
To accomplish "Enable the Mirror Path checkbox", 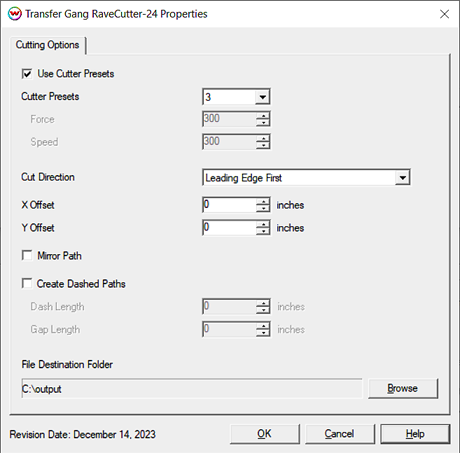I will tap(27, 256).
